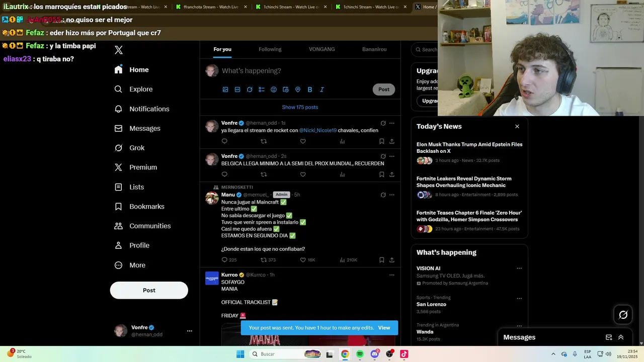Click the X logo in the sidebar
This screenshot has height=362, width=644.
pyautogui.click(x=119, y=50)
